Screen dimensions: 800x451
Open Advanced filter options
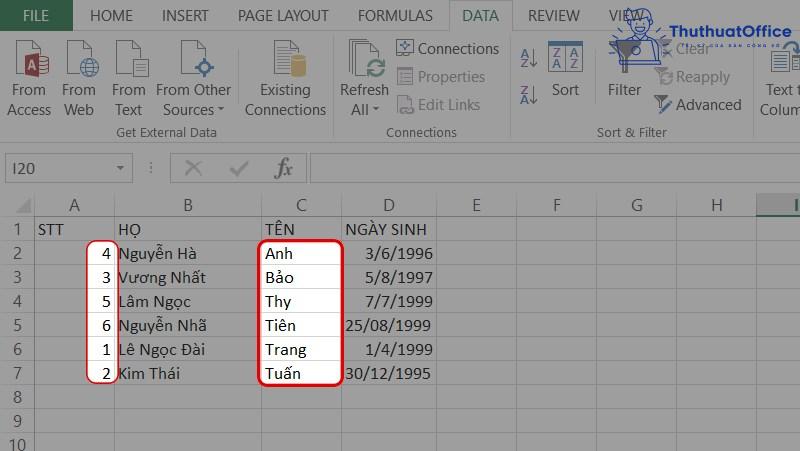[x=698, y=105]
